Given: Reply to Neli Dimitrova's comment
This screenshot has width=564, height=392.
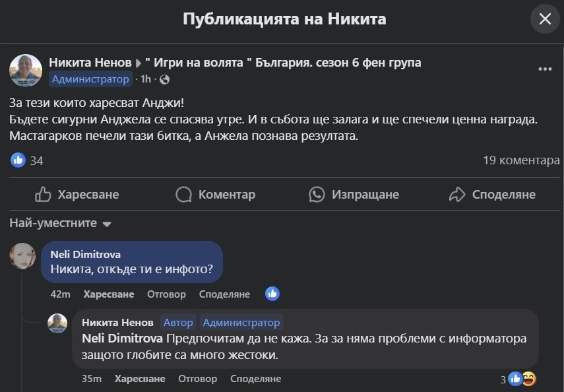Looking at the screenshot, I should click(x=166, y=294).
